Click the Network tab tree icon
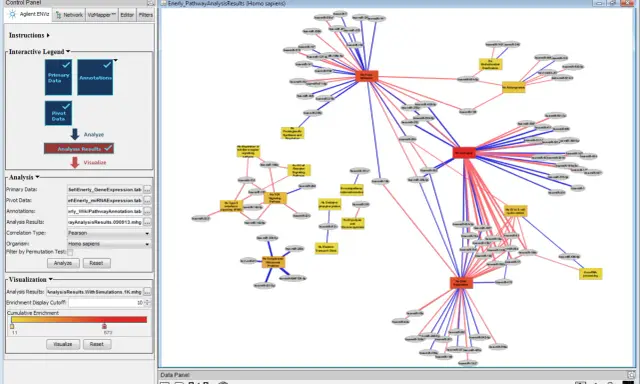Screen dimensions: 640x384 pos(58,15)
